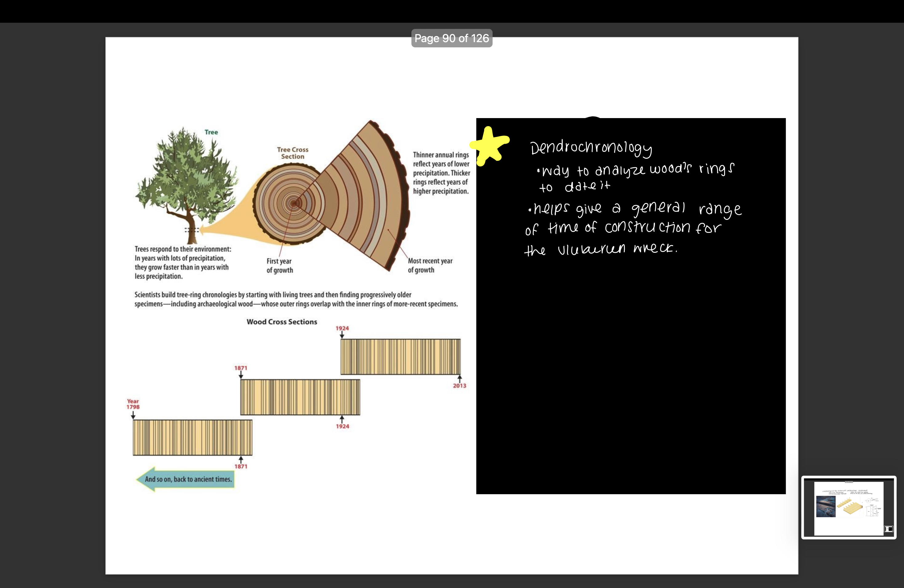
Task: Click the thinner annual rings description text
Action: click(x=441, y=173)
